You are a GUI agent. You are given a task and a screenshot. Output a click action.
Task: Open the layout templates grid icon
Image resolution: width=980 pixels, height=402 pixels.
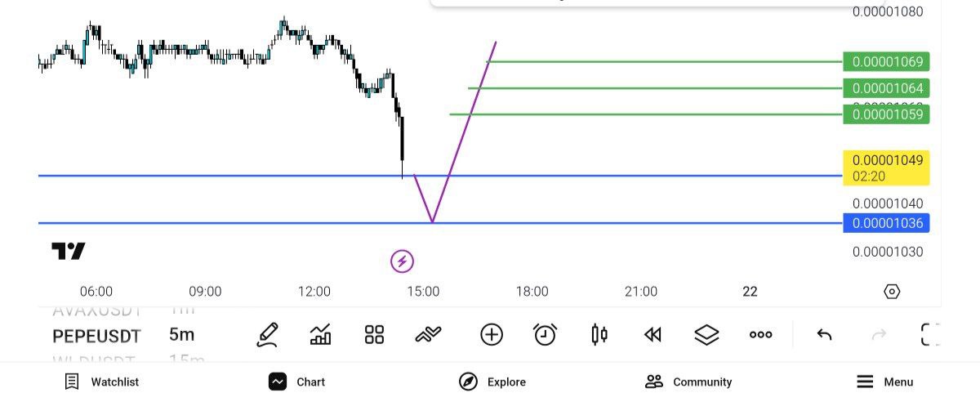click(x=375, y=334)
